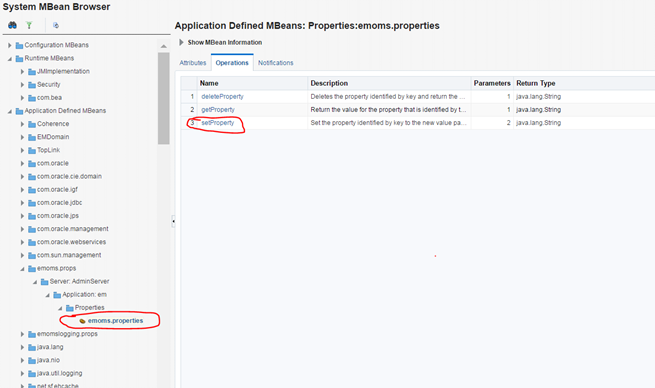The width and height of the screenshot is (655, 388).
Task: Open the Notifications tab
Action: coord(275,63)
